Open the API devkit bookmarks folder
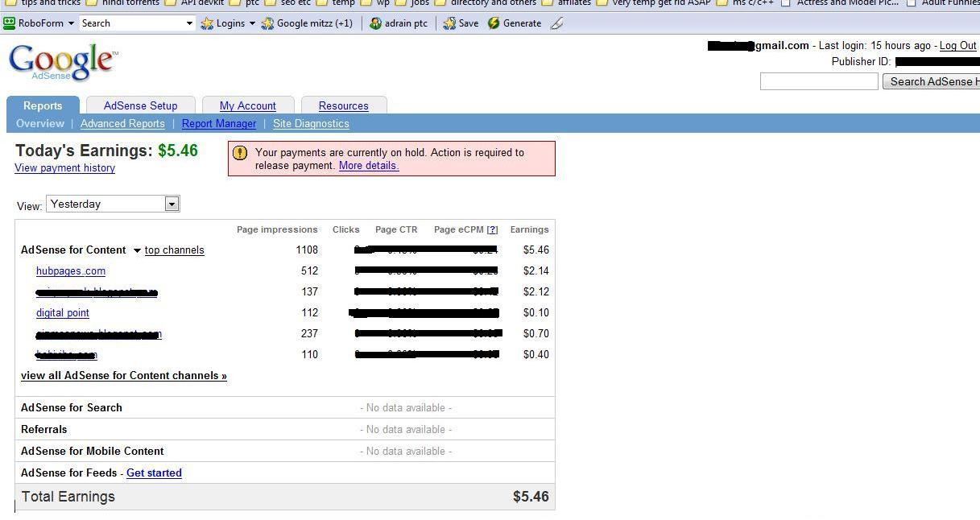 click(x=195, y=3)
